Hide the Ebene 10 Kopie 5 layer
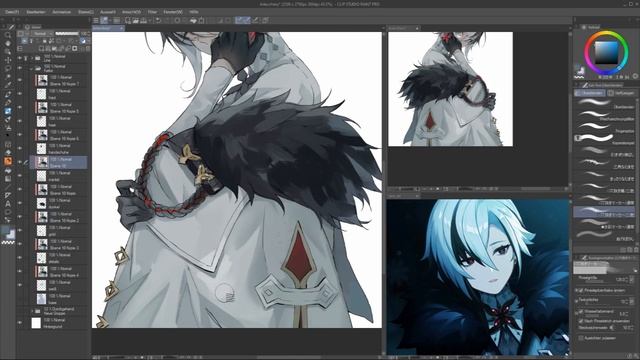Viewport: 640px width, 360px height. 20,107
